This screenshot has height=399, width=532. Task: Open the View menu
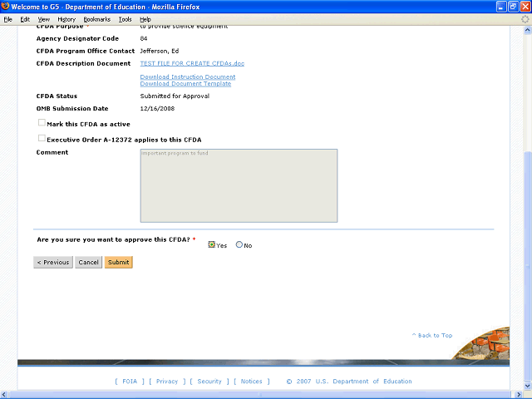point(44,19)
